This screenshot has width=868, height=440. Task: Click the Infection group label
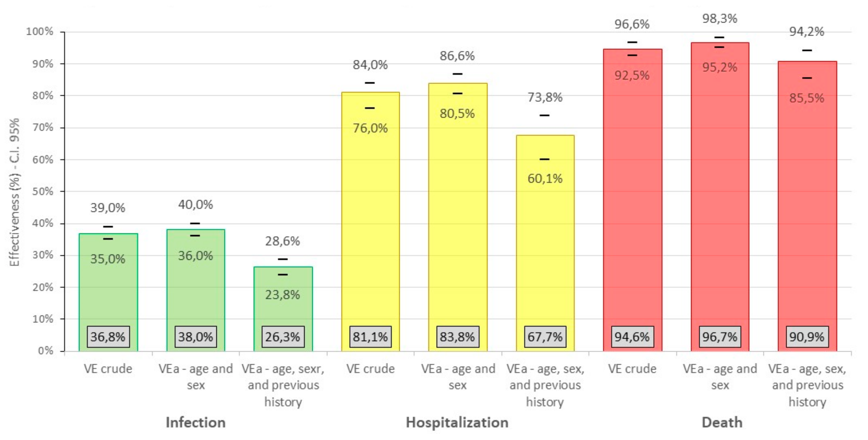pyautogui.click(x=195, y=423)
